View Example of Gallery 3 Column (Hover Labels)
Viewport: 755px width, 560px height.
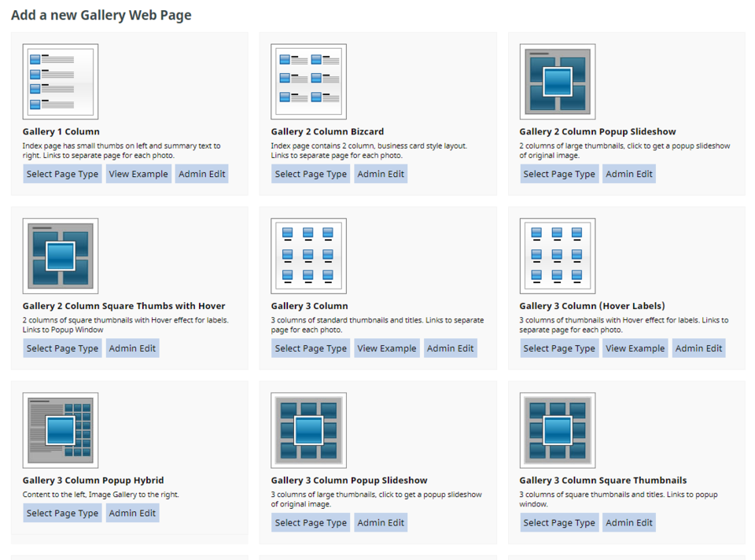pos(635,348)
